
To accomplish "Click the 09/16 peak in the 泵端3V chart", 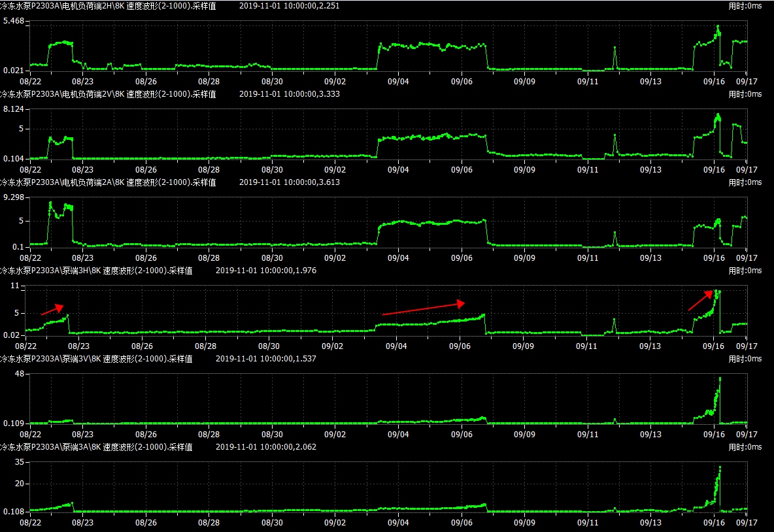I will click(720, 378).
